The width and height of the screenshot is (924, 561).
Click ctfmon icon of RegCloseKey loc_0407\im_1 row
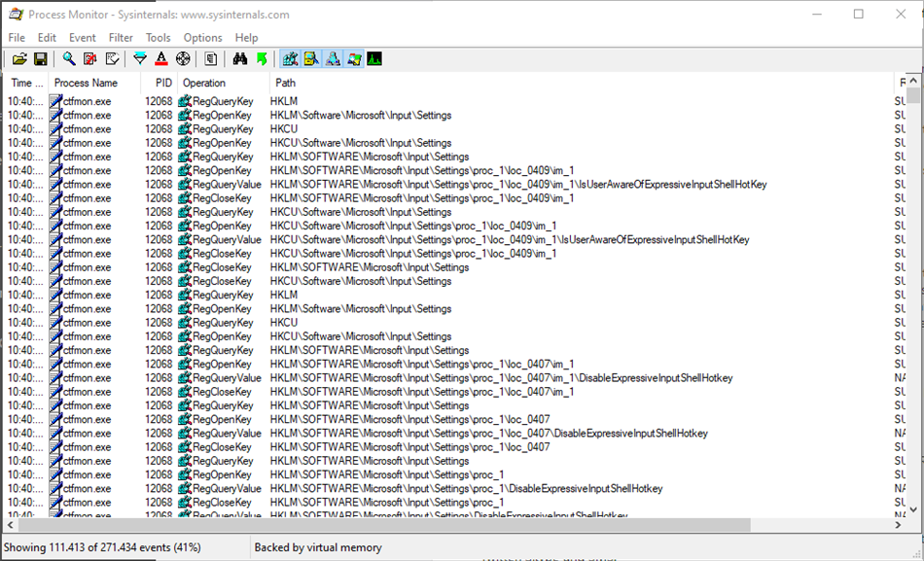click(55, 393)
